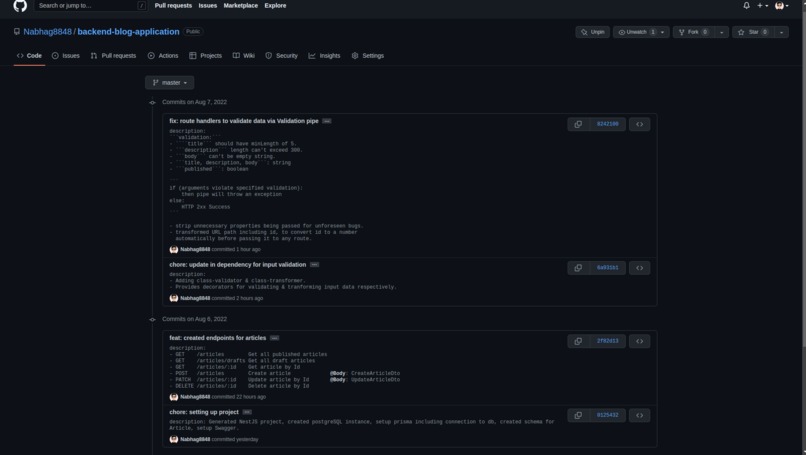Switch to the Settings tab
The height and width of the screenshot is (455, 806).
(x=368, y=56)
